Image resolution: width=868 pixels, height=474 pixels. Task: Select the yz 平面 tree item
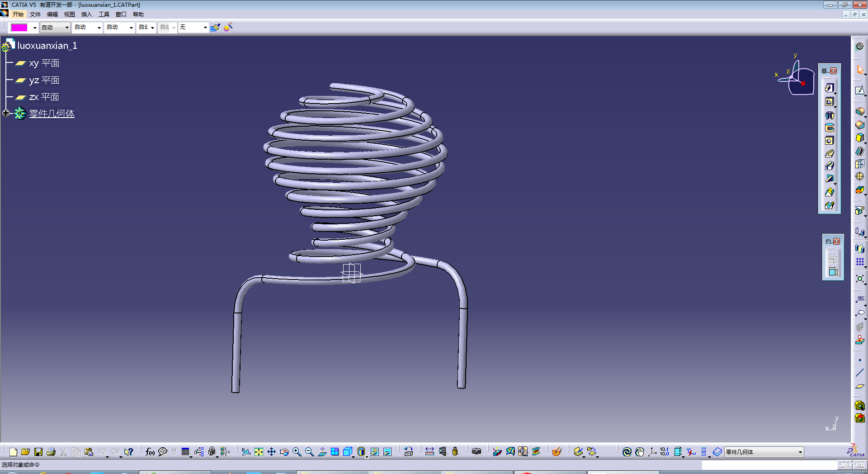tap(44, 81)
